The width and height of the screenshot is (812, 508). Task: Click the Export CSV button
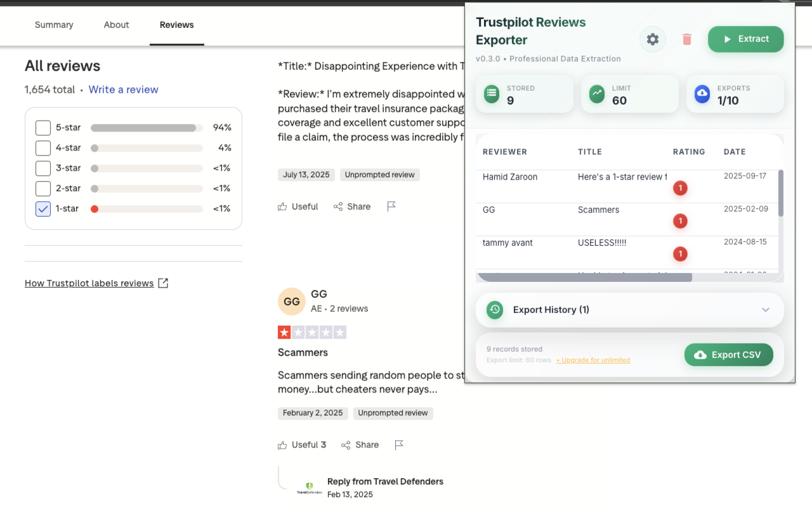(729, 355)
